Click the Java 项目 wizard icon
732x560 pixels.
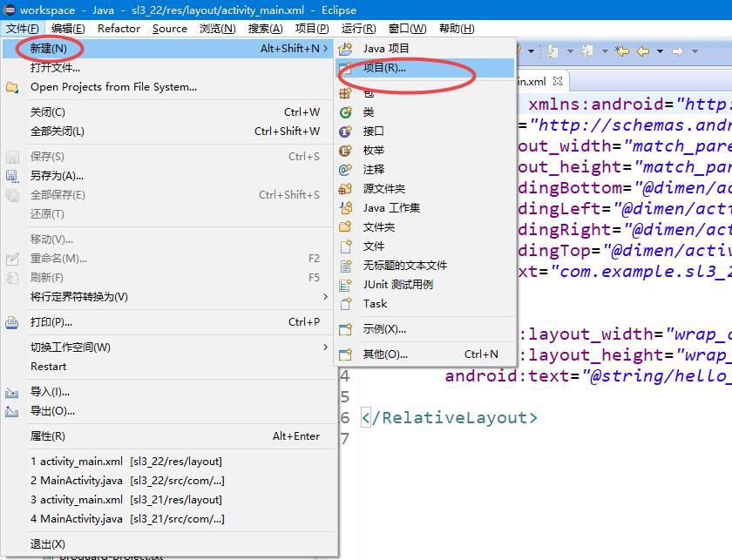[345, 49]
